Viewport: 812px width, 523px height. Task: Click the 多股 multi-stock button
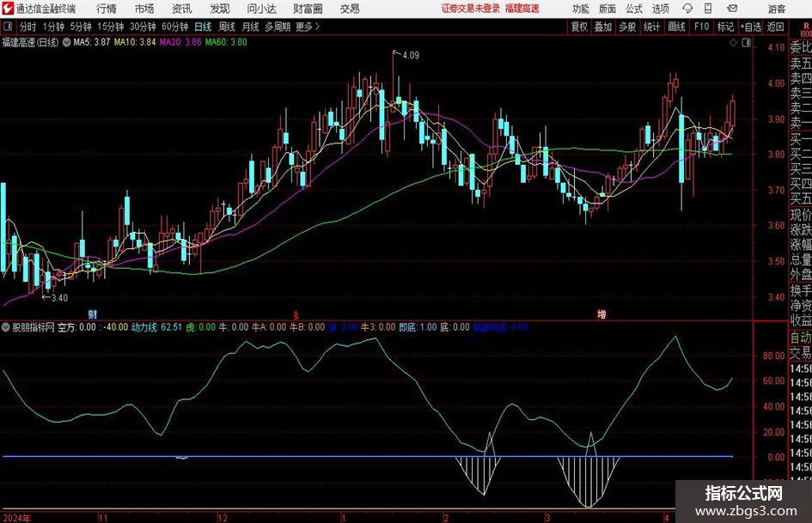tap(627, 27)
